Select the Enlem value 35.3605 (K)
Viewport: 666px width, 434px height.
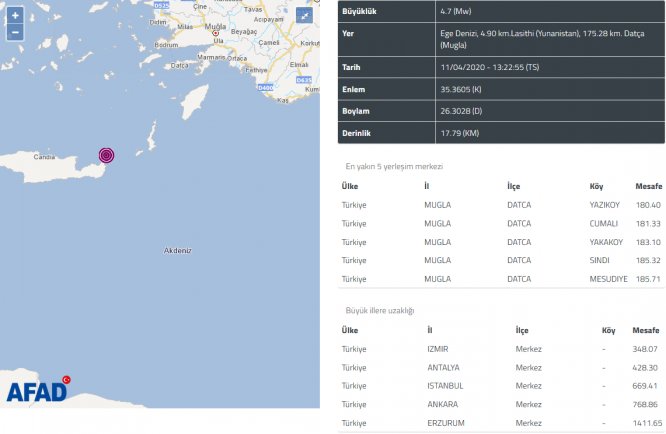click(461, 89)
